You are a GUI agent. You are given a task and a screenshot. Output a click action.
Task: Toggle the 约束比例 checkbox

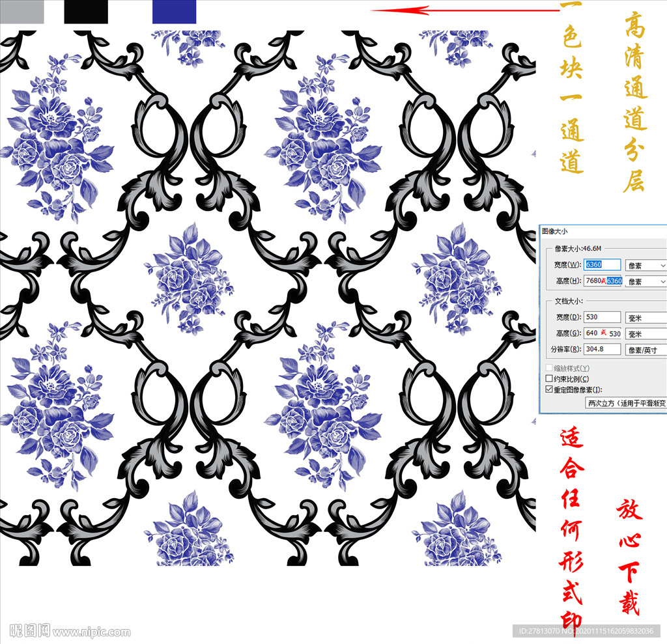549,378
